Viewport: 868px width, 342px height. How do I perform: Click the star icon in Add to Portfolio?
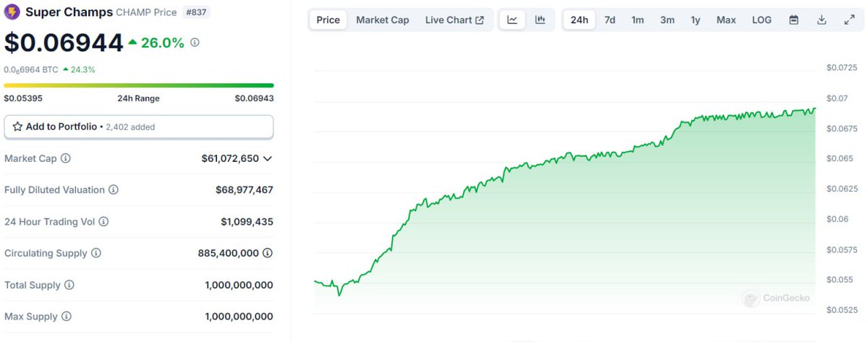coord(17,127)
